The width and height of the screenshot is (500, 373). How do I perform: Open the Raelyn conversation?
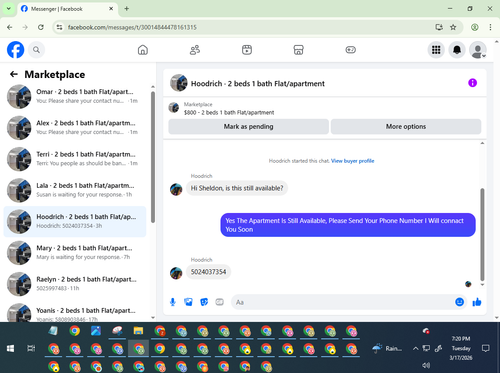[75, 284]
